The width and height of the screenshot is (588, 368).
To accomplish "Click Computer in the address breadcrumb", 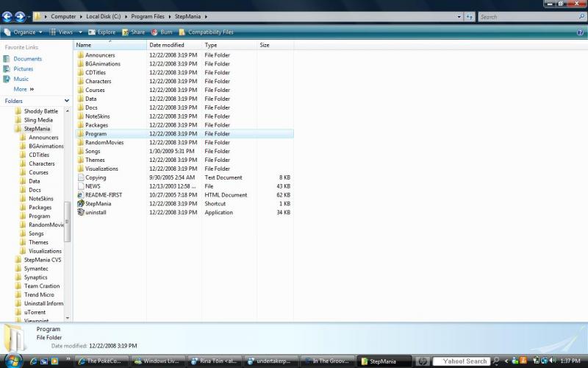I will tap(63, 16).
